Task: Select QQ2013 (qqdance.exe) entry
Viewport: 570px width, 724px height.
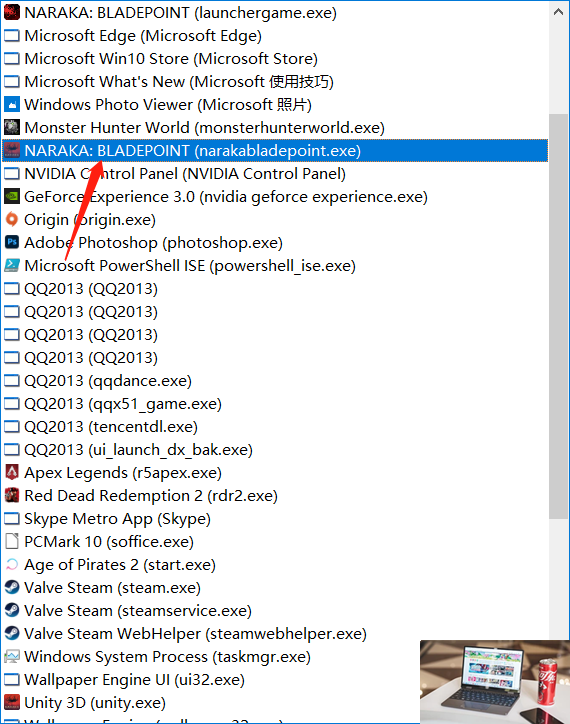Action: [x=275, y=380]
